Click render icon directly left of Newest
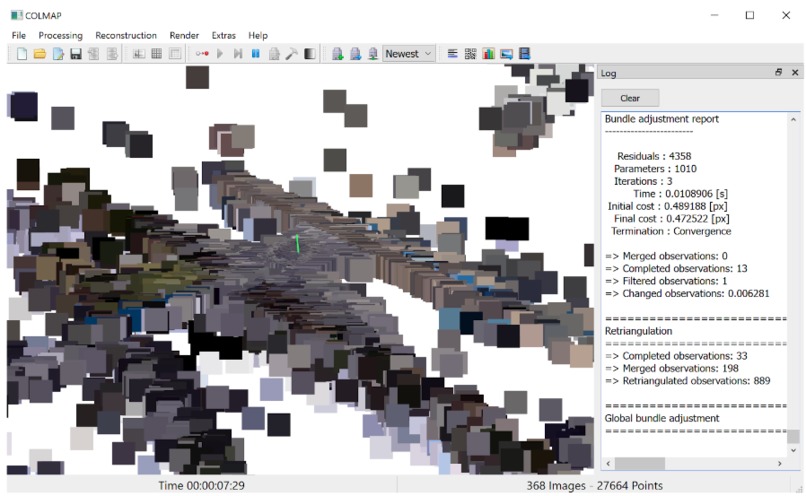Image resolution: width=806 pixels, height=496 pixels. (x=373, y=53)
